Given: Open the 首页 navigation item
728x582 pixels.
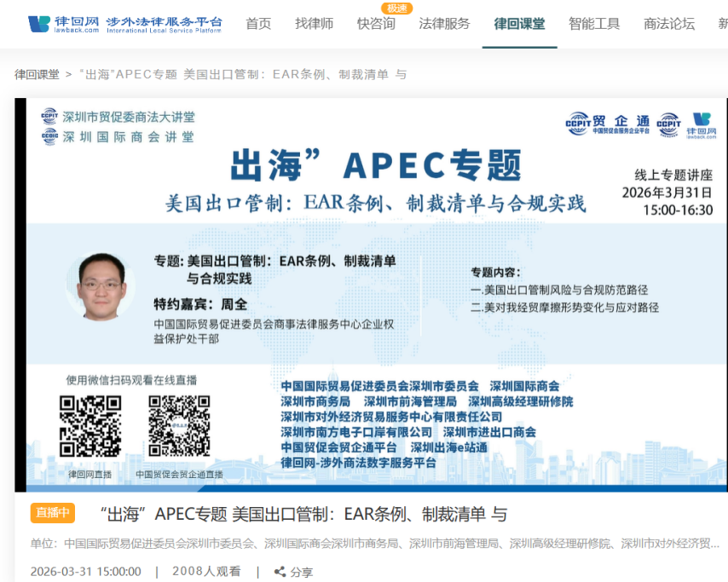Looking at the screenshot, I should pyautogui.click(x=258, y=24).
